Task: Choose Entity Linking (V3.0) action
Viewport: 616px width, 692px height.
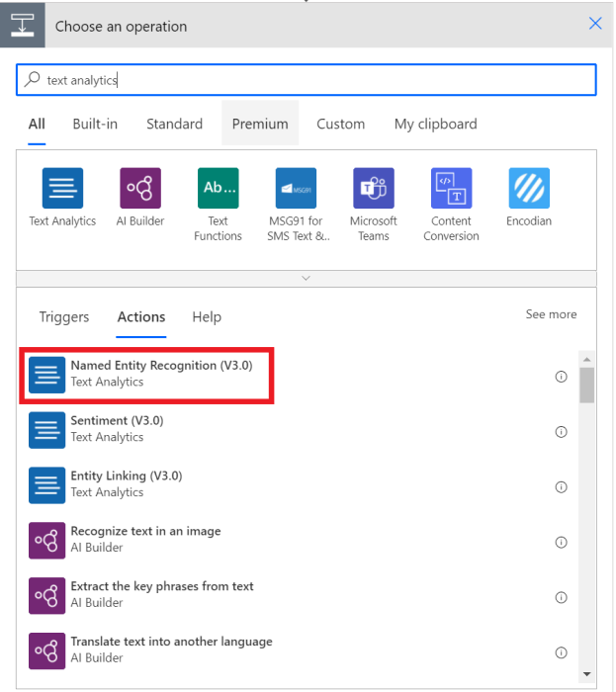Action: 126,483
